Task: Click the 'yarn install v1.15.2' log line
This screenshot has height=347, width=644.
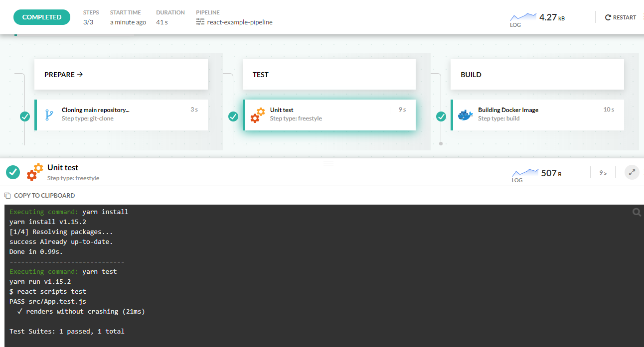Action: (x=48, y=222)
